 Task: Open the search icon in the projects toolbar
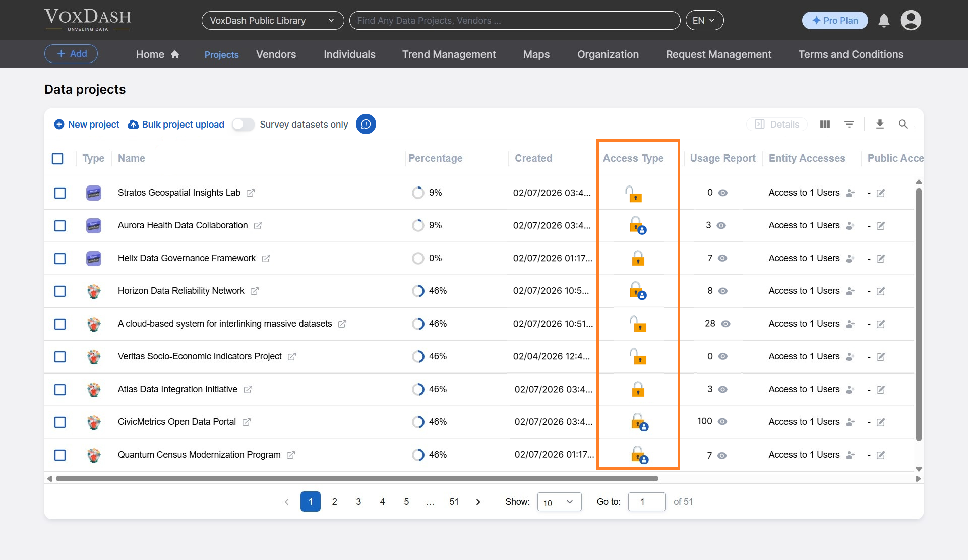(903, 124)
